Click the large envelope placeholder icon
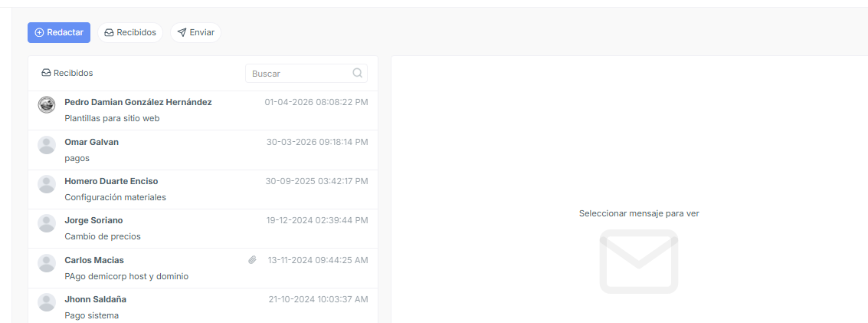 click(639, 262)
